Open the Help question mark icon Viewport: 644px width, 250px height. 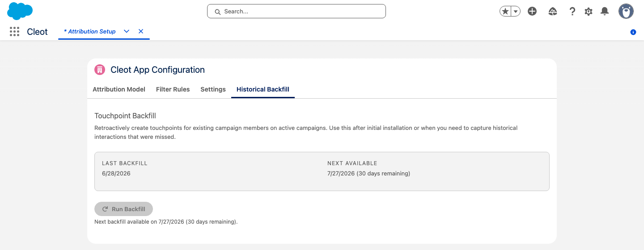coord(572,12)
